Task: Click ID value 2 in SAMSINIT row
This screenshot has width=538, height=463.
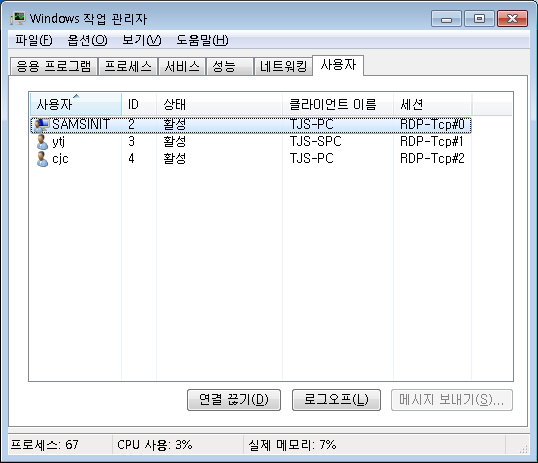Action: tap(131, 124)
